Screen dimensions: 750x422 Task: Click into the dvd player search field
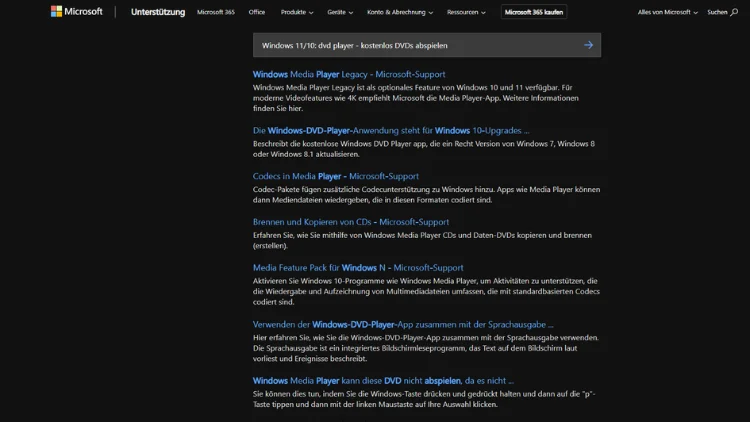pos(415,45)
